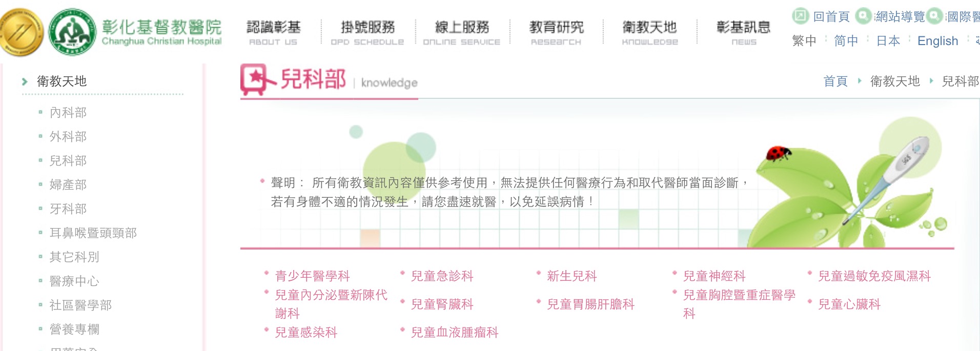980x351 pixels.
Task: Select 內科部 in the sidebar
Action: [x=68, y=112]
